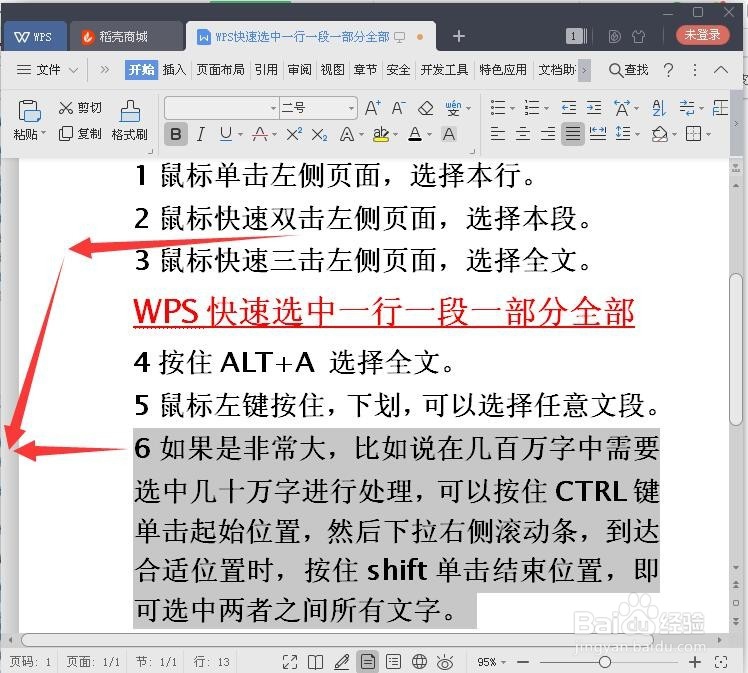Activate the Format Painter (格式刷) brush
Screen dimensions: 748x673
129,120
